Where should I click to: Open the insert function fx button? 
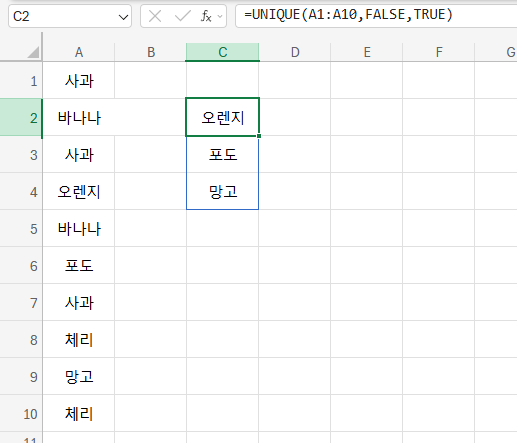[206, 16]
